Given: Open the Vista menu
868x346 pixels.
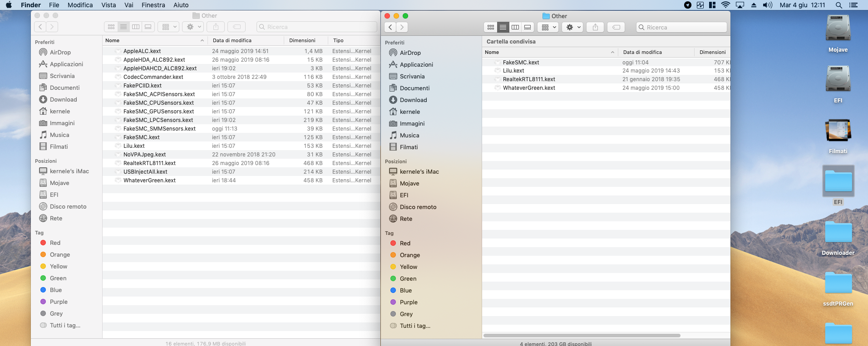Looking at the screenshot, I should (x=108, y=5).
